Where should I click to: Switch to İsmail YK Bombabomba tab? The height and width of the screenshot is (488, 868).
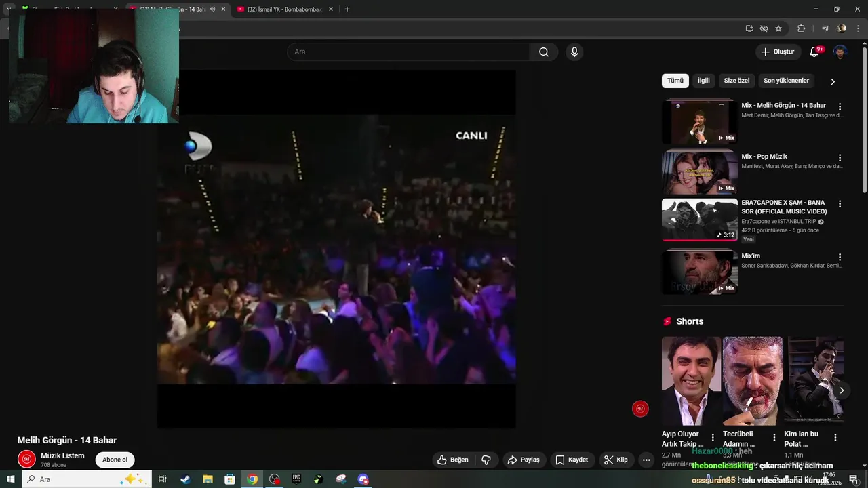(x=285, y=9)
